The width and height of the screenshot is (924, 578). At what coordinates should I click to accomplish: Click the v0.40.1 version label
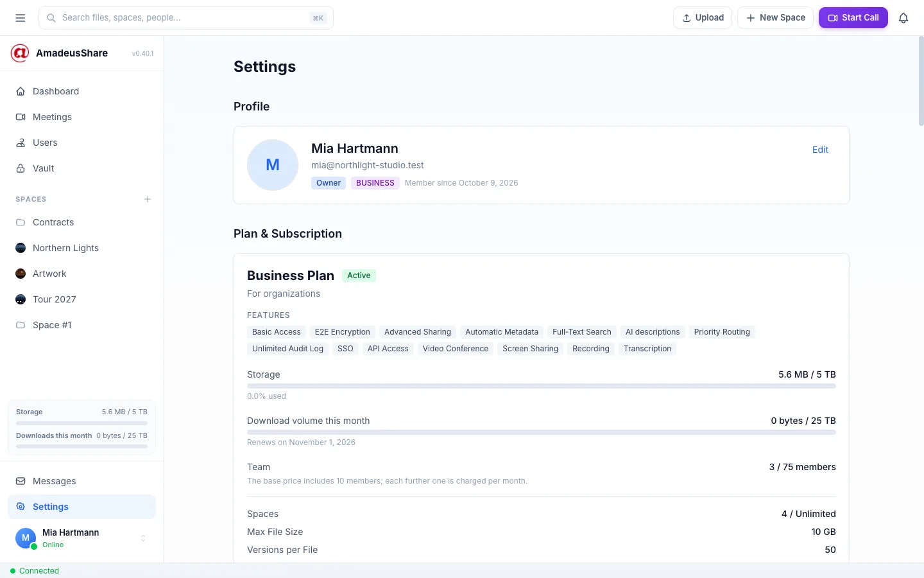[142, 53]
